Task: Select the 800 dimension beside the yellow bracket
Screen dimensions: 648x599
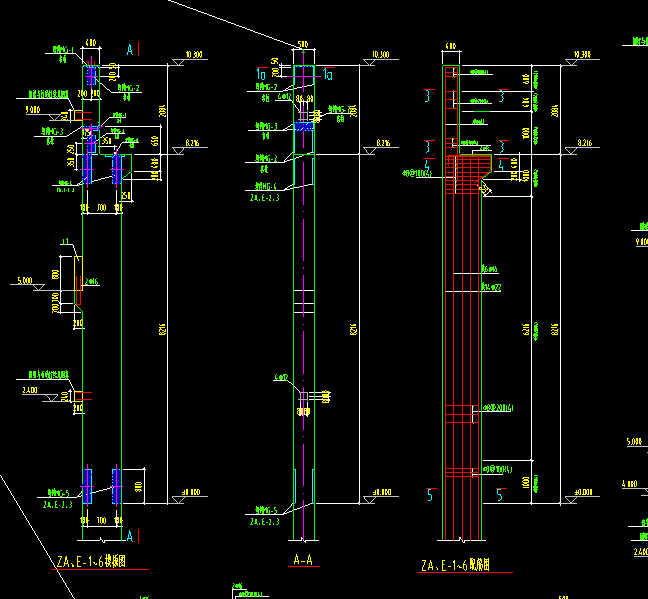Action: [x=55, y=274]
